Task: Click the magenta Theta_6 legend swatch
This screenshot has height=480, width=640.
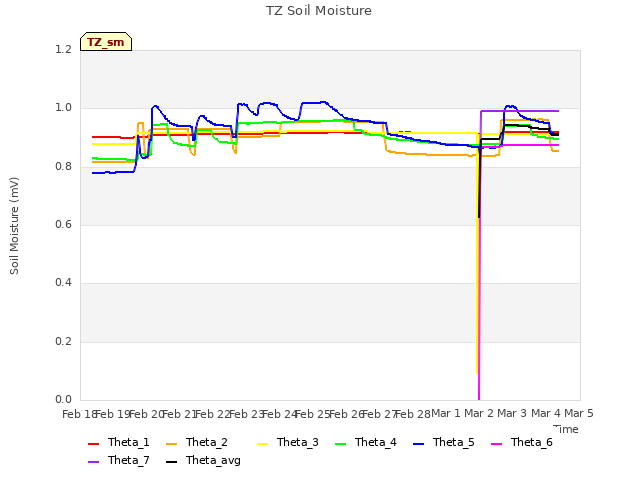Action: tap(496, 444)
